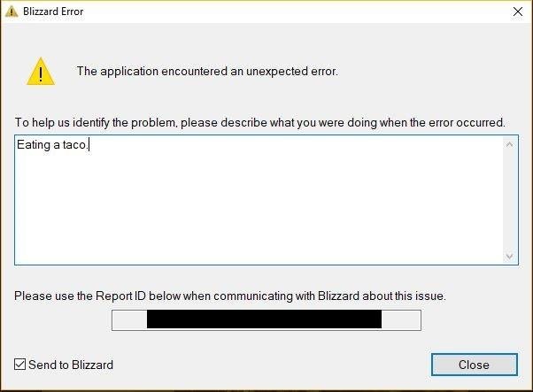Click the description box scroll down arrow
This screenshot has height=392, width=533.
(x=509, y=256)
